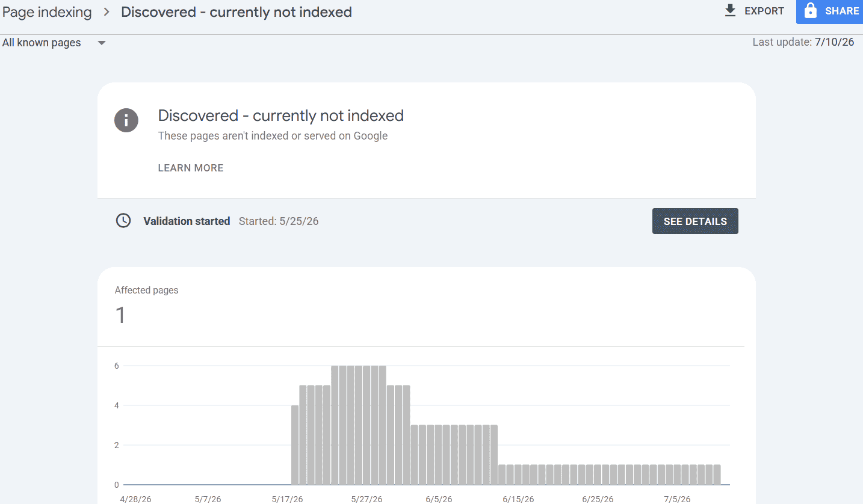Click the y-axis value 6 label
The image size is (863, 504).
click(117, 366)
